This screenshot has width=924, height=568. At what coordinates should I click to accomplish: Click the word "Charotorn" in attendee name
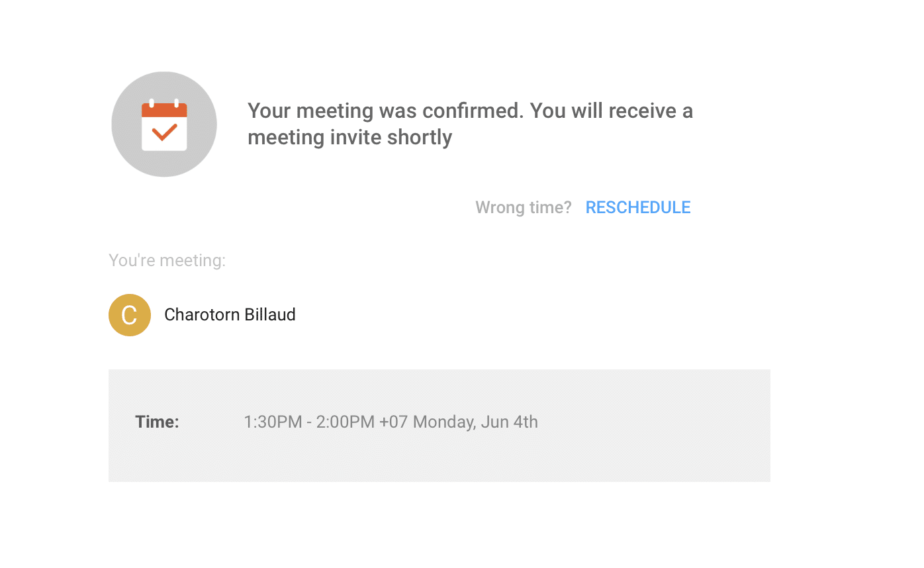tap(202, 314)
